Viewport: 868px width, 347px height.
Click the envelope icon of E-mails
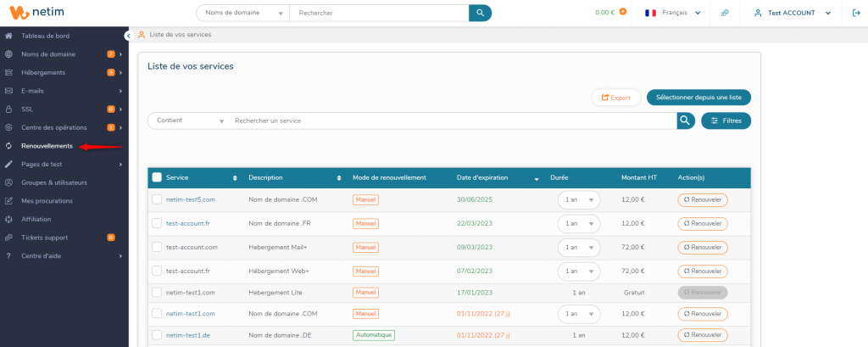8,91
